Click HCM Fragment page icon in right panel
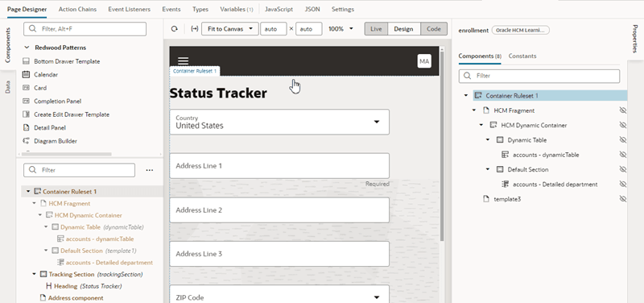 [x=486, y=110]
